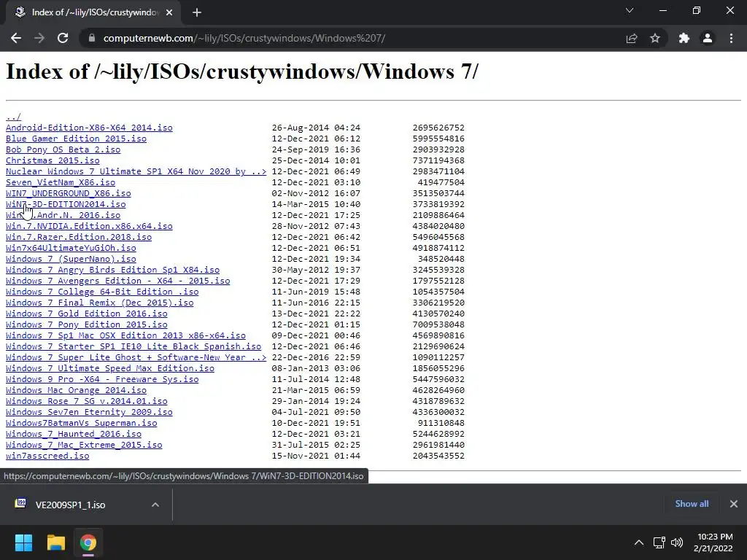The image size is (747, 560).
Task: Bookmark this page with star icon
Action: pos(655,38)
